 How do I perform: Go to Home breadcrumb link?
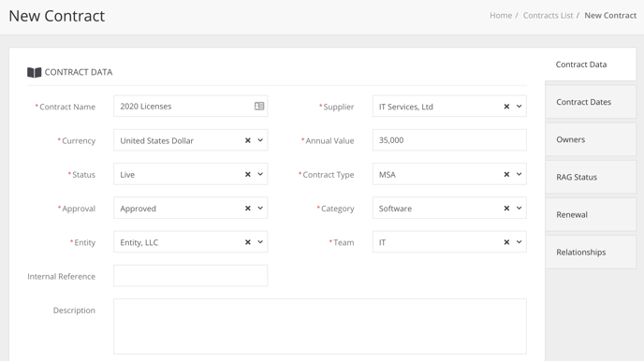point(501,16)
